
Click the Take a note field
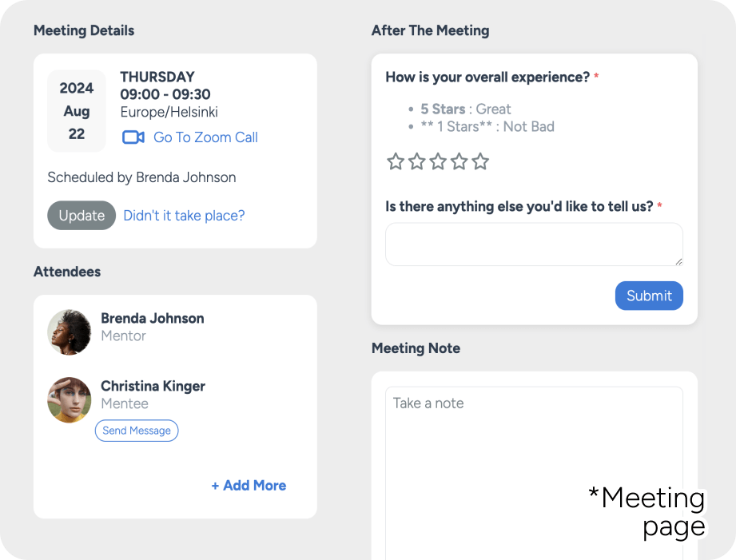coord(534,473)
